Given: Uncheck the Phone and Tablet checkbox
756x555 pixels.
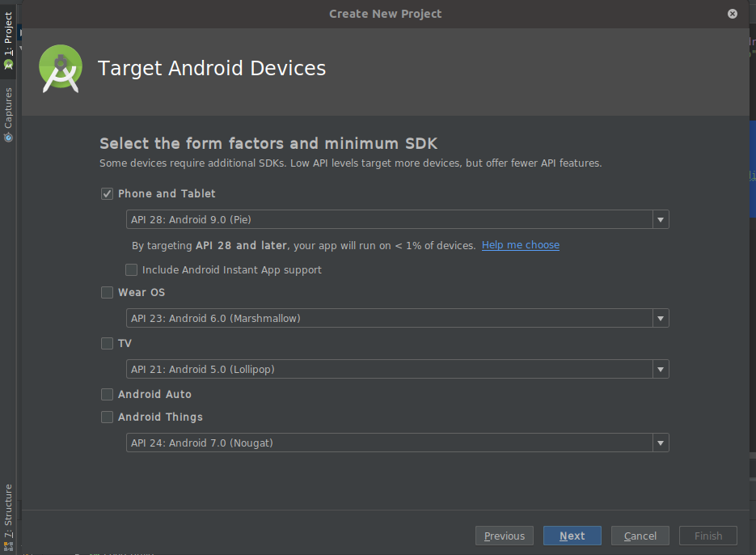Looking at the screenshot, I should 107,194.
